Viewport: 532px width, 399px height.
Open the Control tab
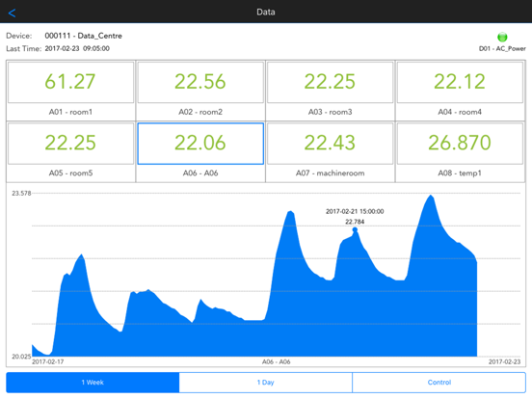tap(439, 383)
